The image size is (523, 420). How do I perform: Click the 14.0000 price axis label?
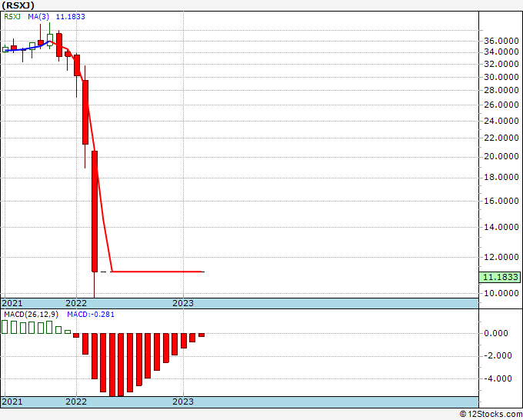(x=501, y=227)
